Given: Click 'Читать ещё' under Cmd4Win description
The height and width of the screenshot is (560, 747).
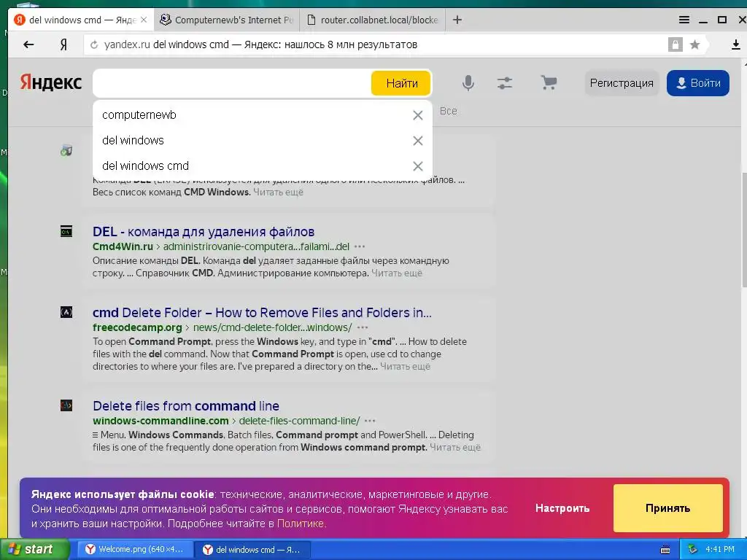Looking at the screenshot, I should point(397,273).
